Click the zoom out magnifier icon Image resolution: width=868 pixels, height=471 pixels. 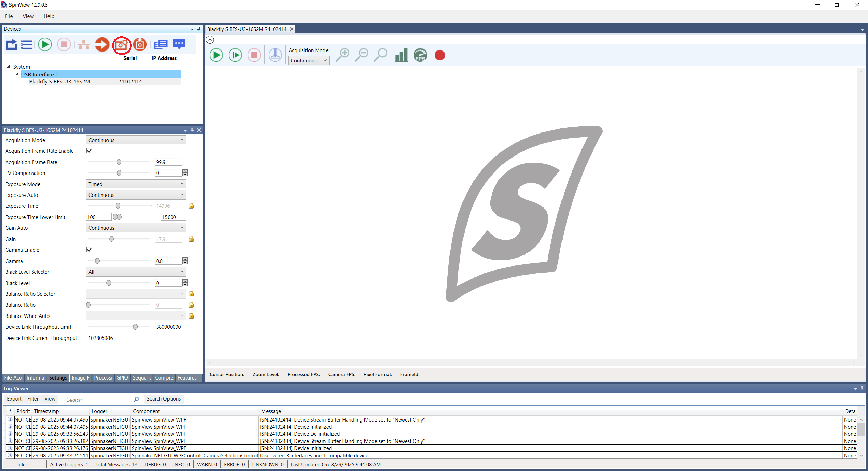point(361,55)
